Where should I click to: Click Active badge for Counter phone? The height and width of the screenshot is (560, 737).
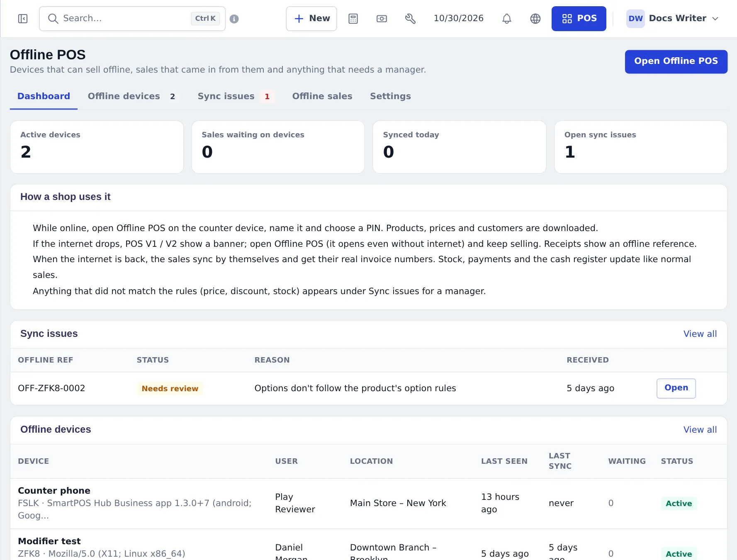click(x=679, y=504)
